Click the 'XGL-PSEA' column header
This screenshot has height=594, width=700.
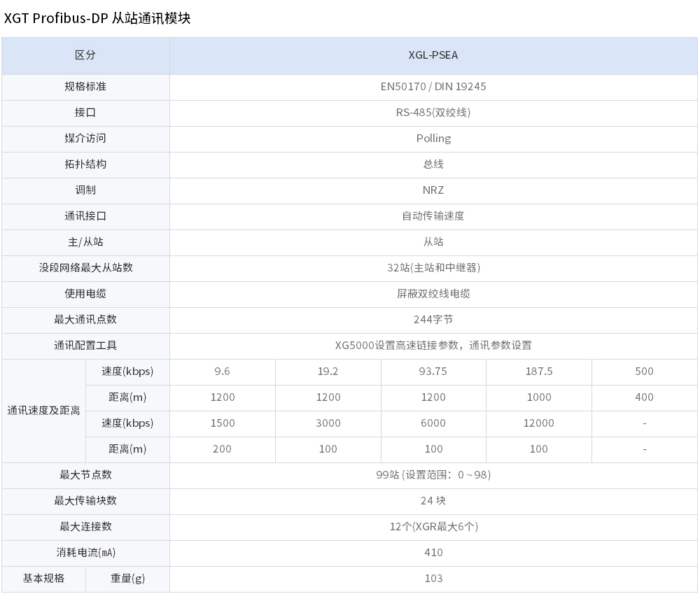coord(433,55)
